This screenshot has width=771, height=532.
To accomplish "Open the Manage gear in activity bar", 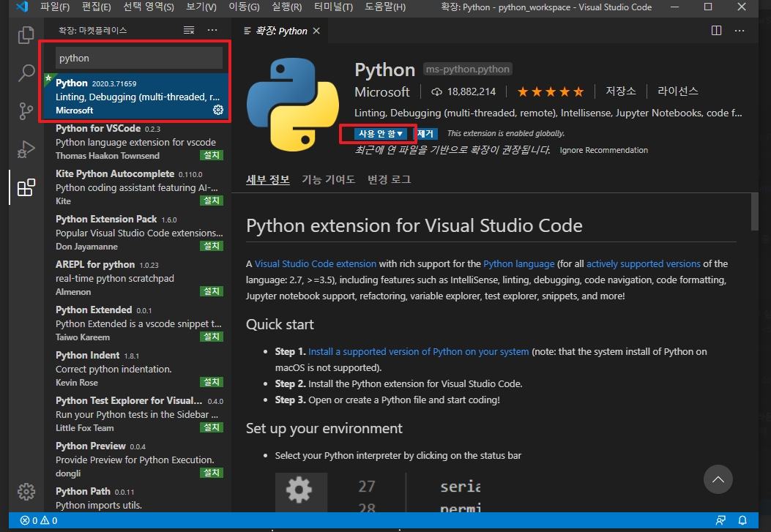I will (26, 491).
